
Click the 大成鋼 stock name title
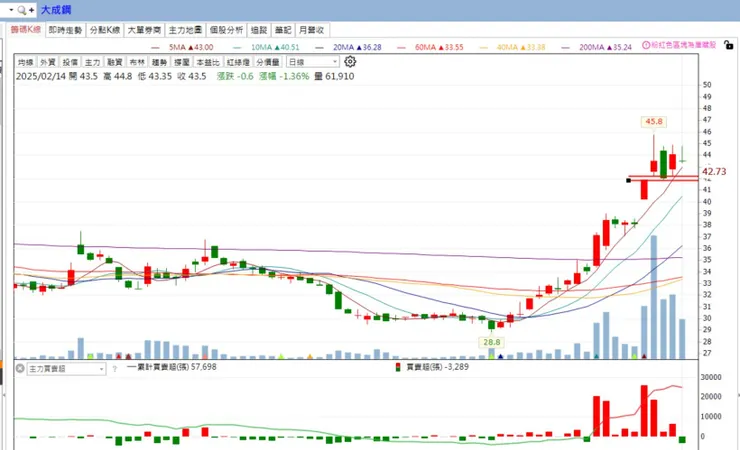click(x=56, y=10)
